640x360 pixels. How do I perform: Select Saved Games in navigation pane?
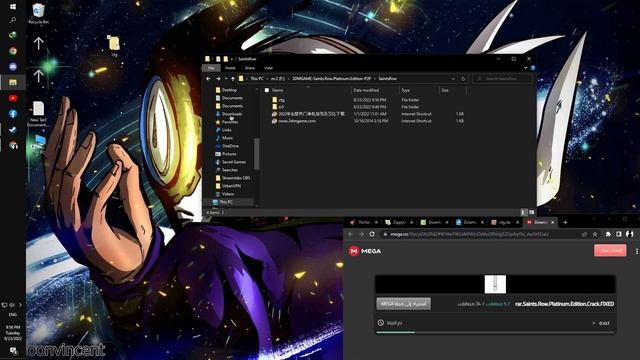coord(230,162)
